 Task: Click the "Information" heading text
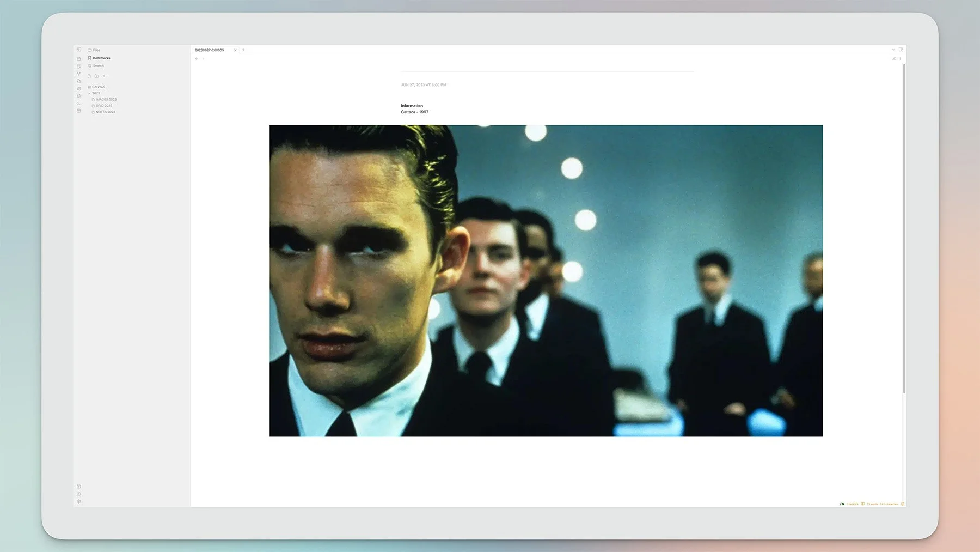coord(412,106)
